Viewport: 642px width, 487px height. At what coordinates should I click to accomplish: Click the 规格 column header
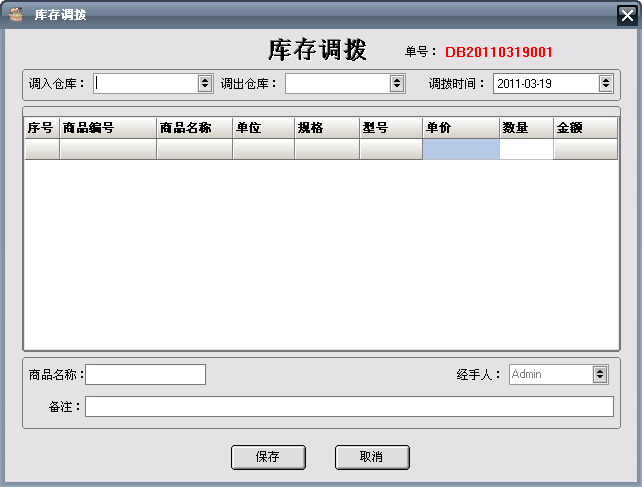point(327,128)
